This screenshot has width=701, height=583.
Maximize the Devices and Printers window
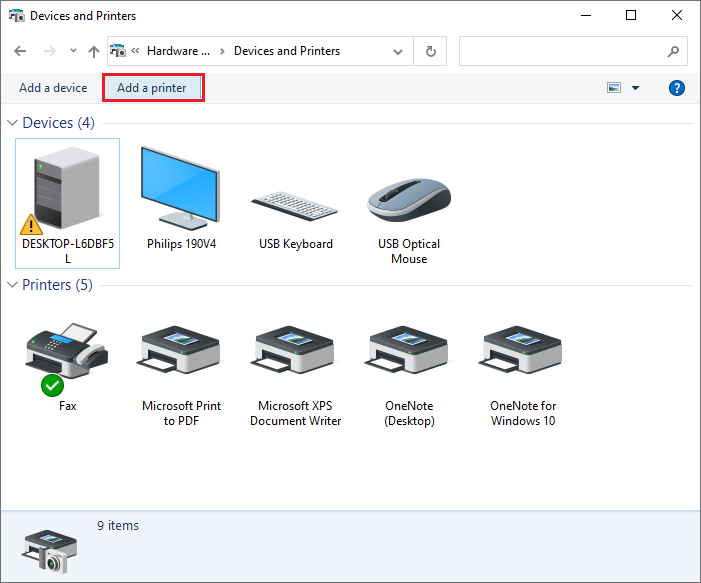(x=631, y=15)
